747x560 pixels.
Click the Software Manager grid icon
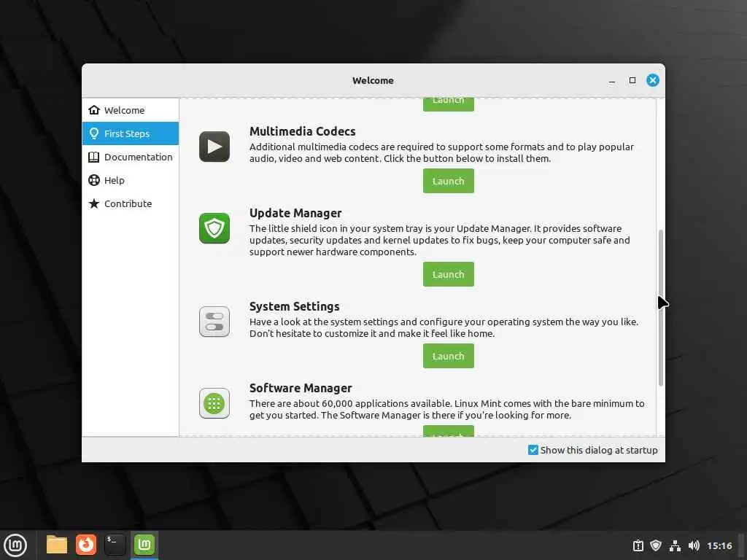pos(214,403)
